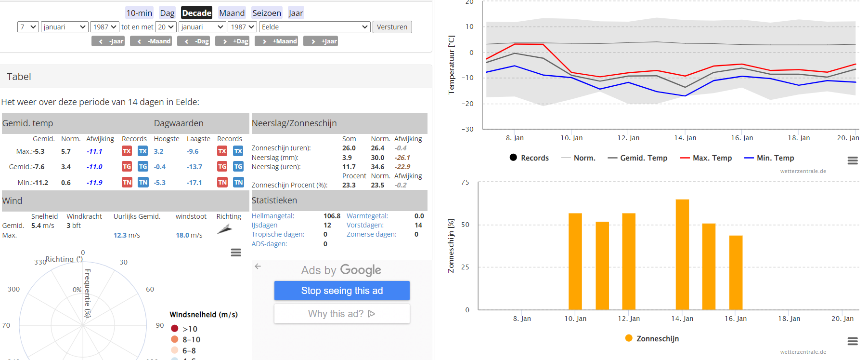Open wind rose chart hamburger menu
The width and height of the screenshot is (868, 360).
pyautogui.click(x=236, y=253)
